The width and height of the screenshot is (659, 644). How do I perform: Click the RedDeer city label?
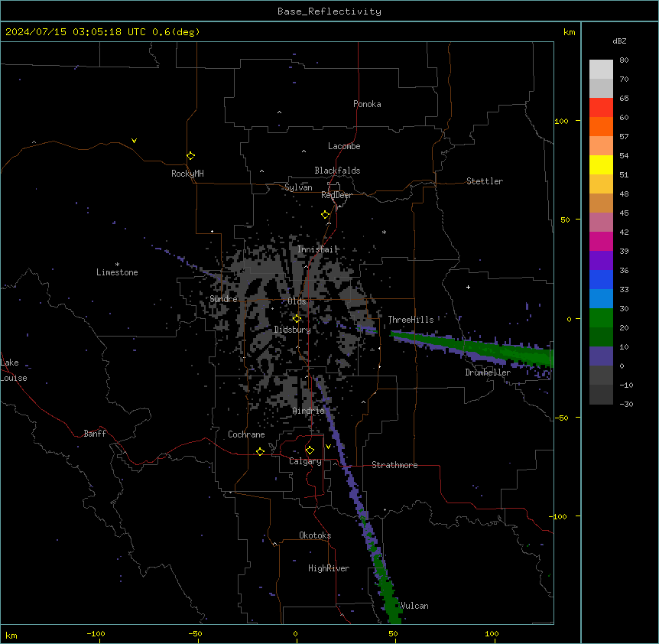coord(336,195)
